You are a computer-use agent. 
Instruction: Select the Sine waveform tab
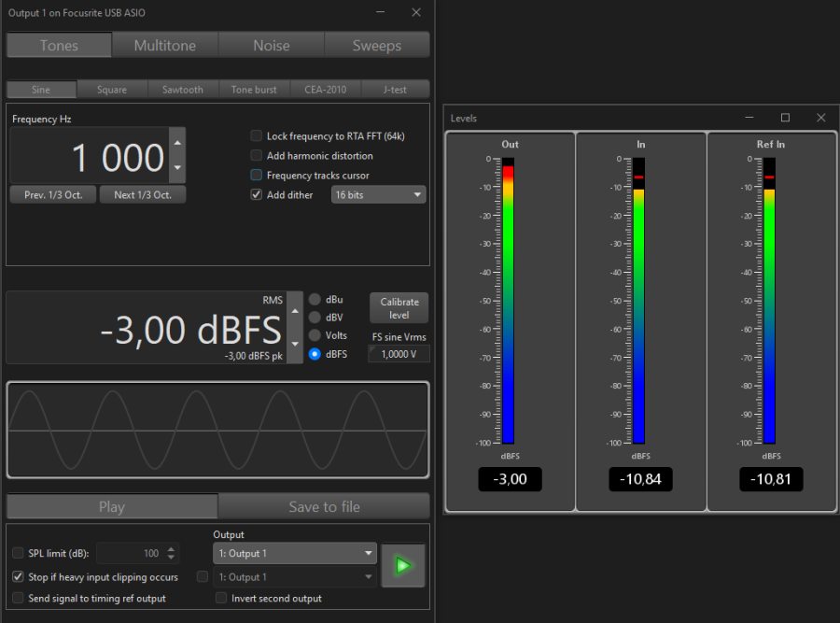pos(41,90)
